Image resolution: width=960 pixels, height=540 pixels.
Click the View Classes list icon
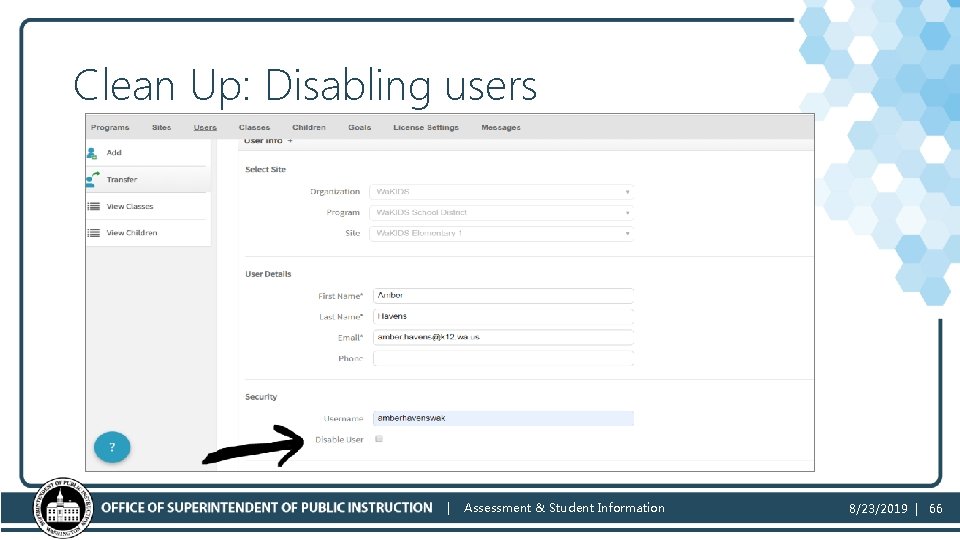(93, 206)
